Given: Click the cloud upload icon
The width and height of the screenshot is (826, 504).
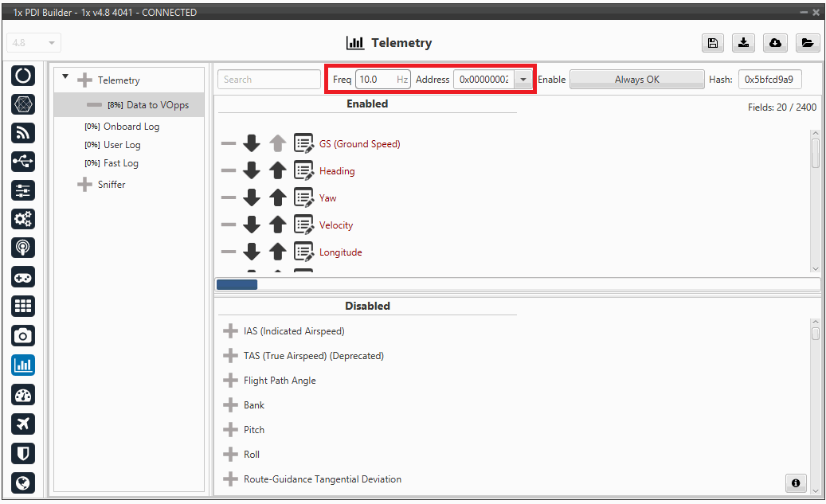Looking at the screenshot, I should pos(775,43).
